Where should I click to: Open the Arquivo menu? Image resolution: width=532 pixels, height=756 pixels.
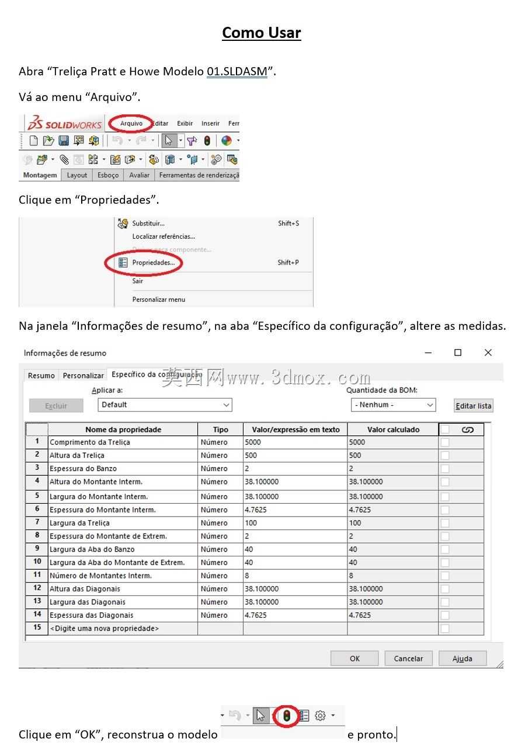(131, 124)
